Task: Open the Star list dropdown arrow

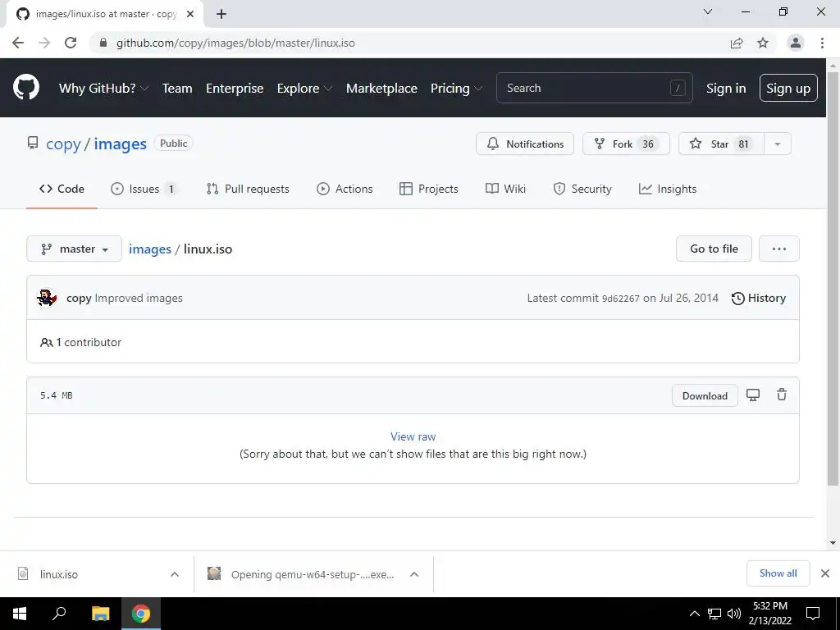Action: pos(778,144)
